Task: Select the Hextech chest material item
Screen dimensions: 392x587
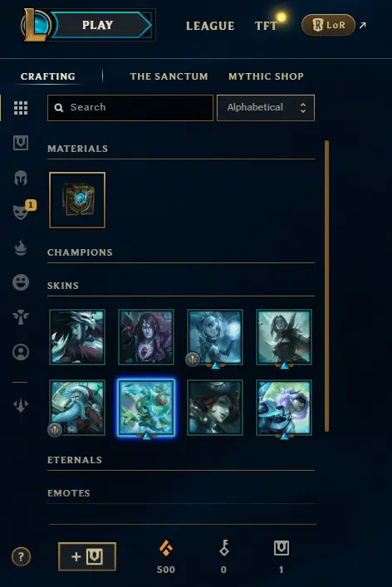Action: tap(77, 200)
